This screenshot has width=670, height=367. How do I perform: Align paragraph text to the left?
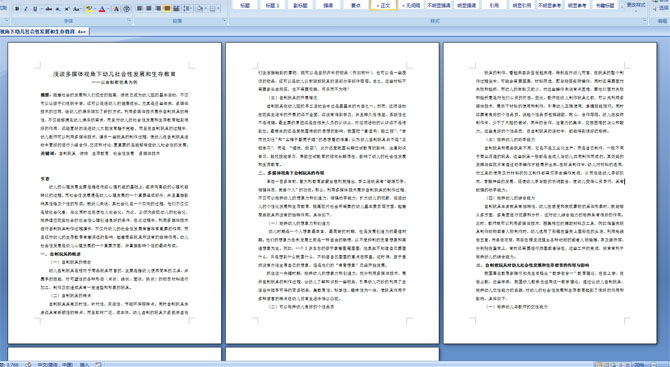click(139, 9)
